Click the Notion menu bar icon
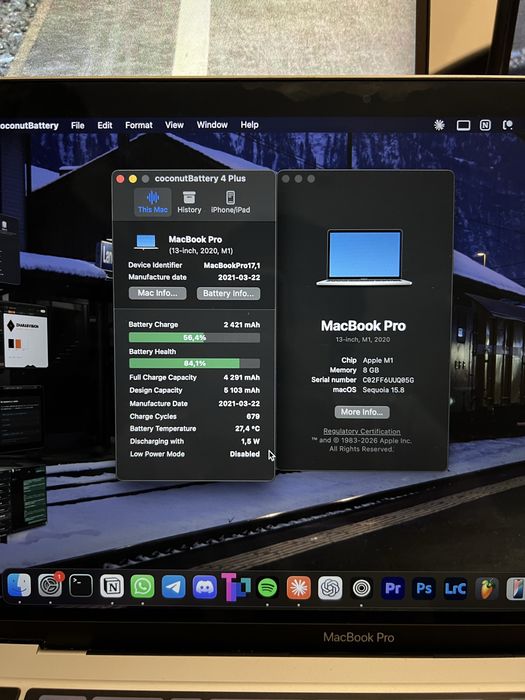 tap(485, 125)
